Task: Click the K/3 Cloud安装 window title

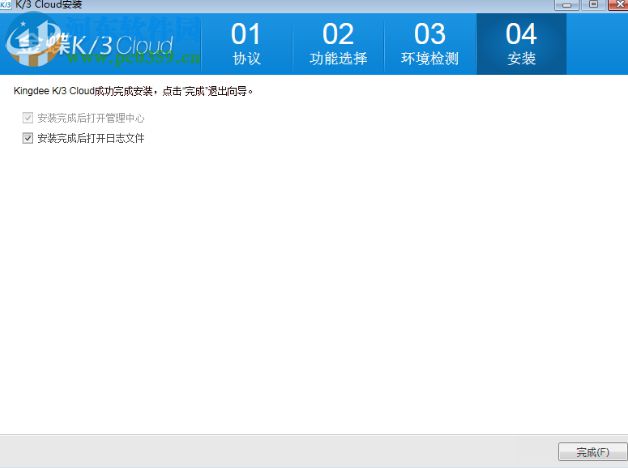Action: 48,4
